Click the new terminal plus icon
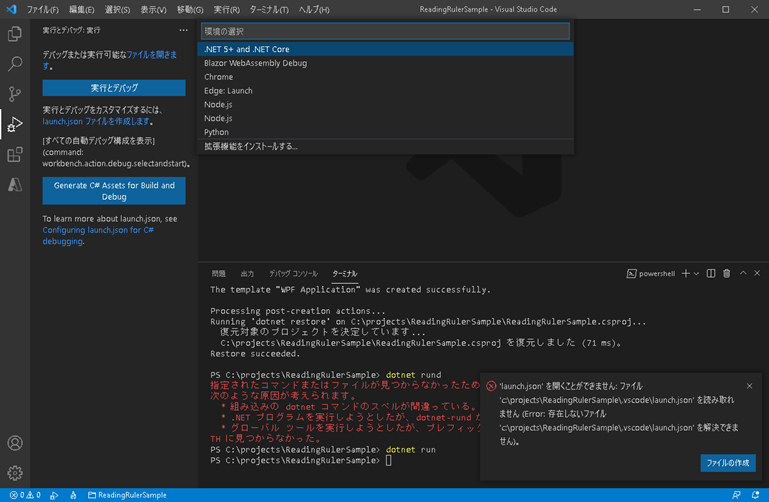Image resolution: width=769 pixels, height=502 pixels. pyautogui.click(x=686, y=274)
